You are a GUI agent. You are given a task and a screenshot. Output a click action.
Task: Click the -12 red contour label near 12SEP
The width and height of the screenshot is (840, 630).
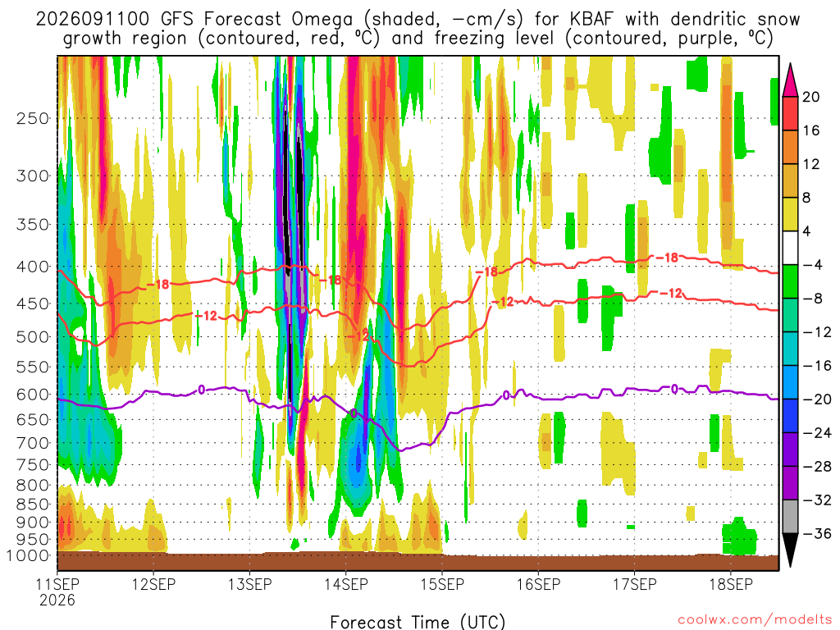point(206,316)
